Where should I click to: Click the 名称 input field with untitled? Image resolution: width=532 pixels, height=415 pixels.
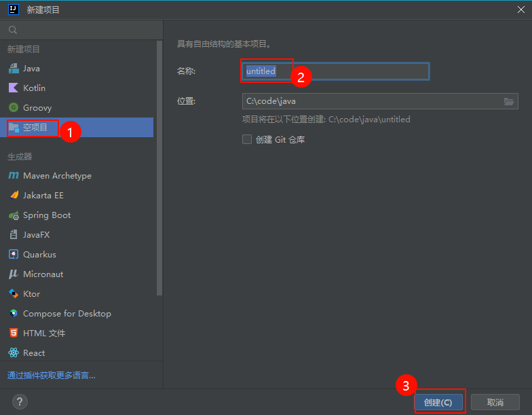tap(335, 71)
